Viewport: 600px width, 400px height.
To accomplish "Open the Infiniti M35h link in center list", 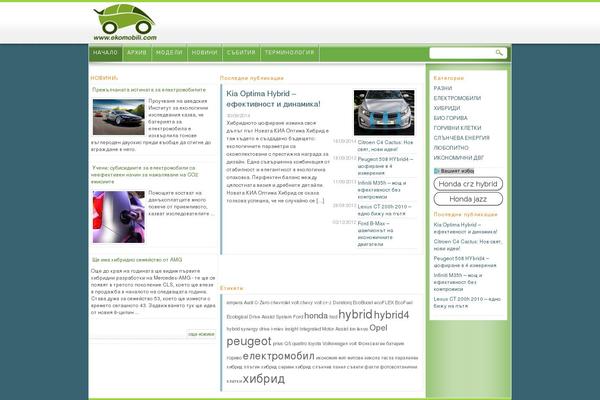I will click(x=382, y=190).
